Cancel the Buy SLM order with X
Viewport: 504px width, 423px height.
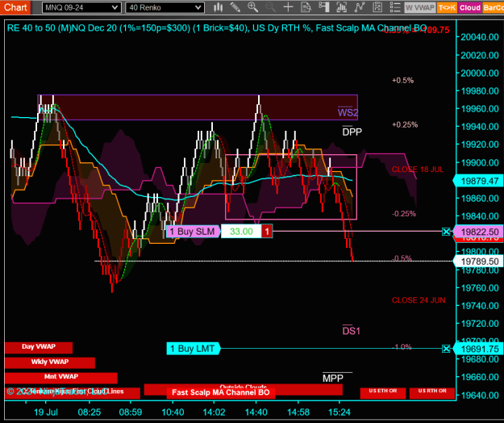(x=446, y=232)
